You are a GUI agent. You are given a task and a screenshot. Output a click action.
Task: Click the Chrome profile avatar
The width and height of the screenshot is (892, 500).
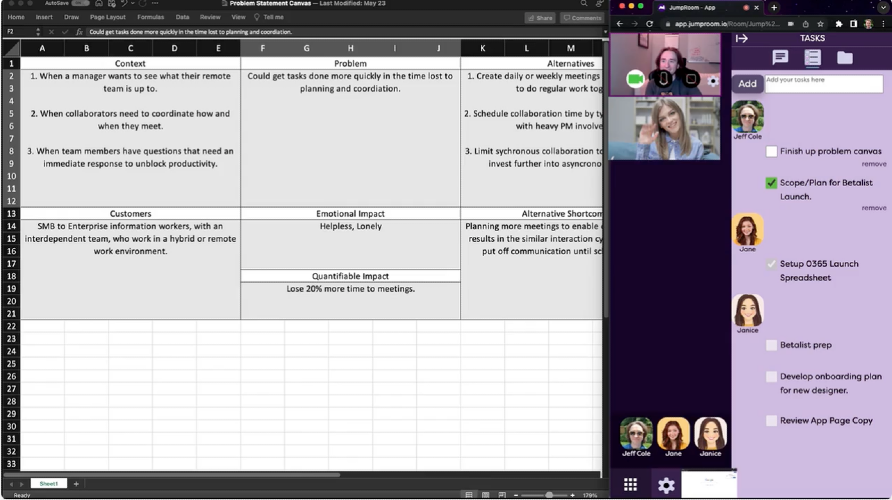pyautogui.click(x=868, y=24)
